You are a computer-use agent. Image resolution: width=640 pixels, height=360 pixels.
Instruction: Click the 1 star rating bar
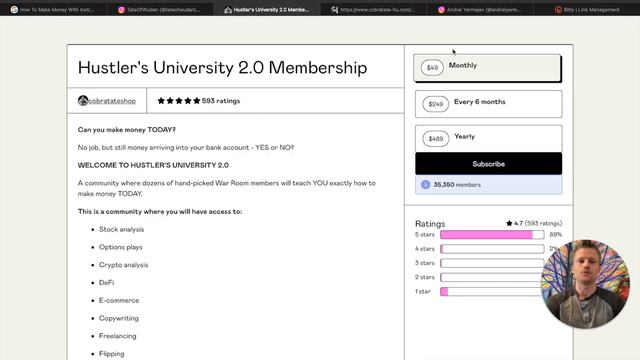492,291
